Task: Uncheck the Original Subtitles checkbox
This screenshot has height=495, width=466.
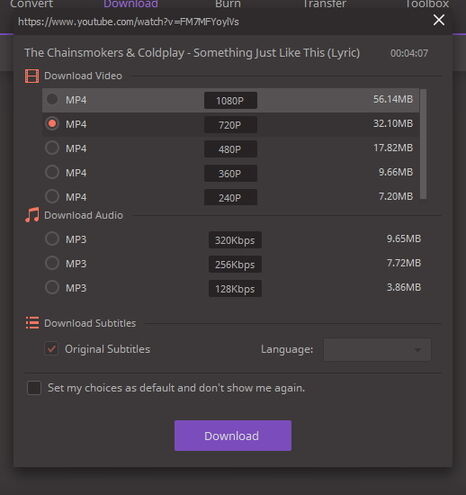Action: [52, 349]
